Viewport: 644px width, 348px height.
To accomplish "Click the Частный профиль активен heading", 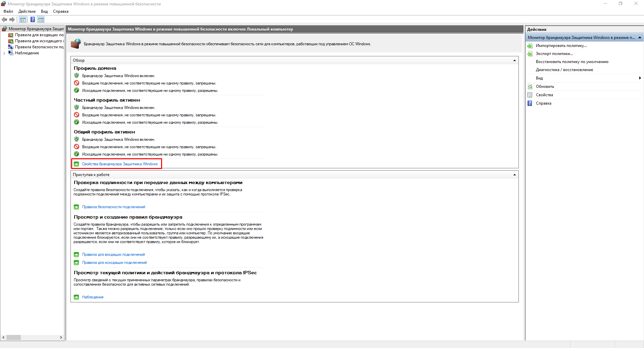I will 107,100.
